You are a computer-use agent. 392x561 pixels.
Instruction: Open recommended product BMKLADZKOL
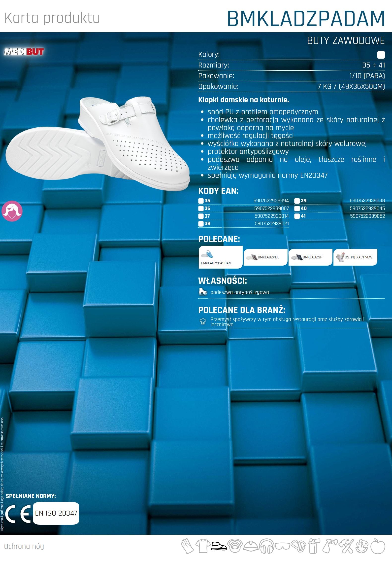point(265,257)
